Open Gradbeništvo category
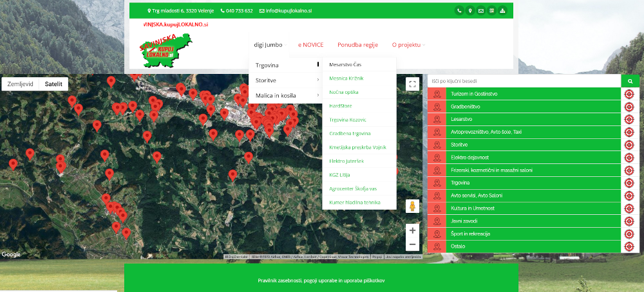Viewport: 644px width, 292px height. (x=533, y=107)
